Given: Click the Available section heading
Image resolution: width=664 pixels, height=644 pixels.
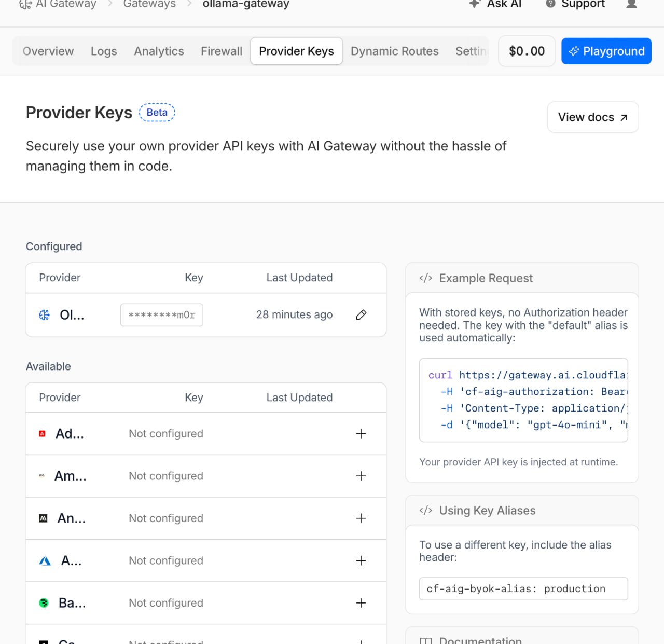Looking at the screenshot, I should coord(48,366).
